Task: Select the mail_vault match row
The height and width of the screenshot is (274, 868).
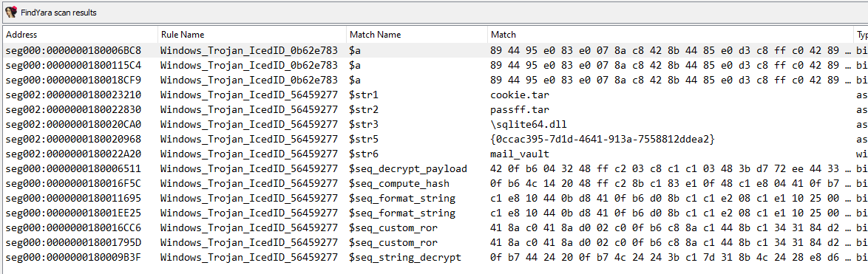Action: [434, 154]
